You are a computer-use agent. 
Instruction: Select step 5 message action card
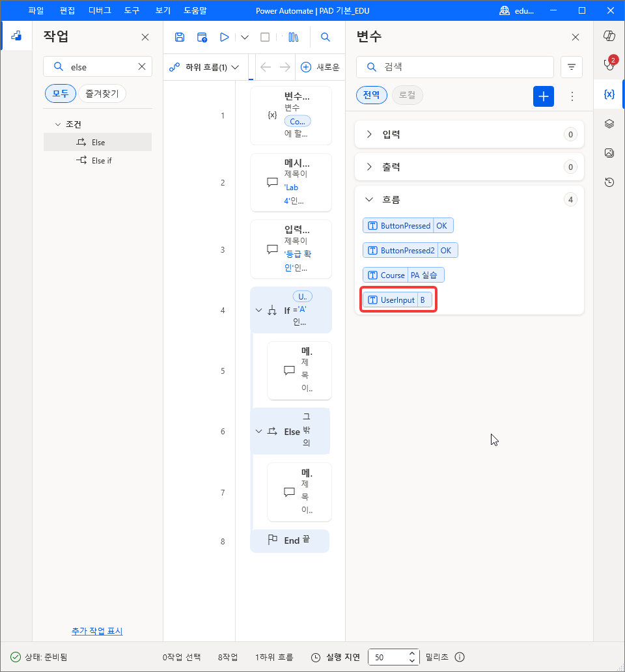click(x=299, y=371)
